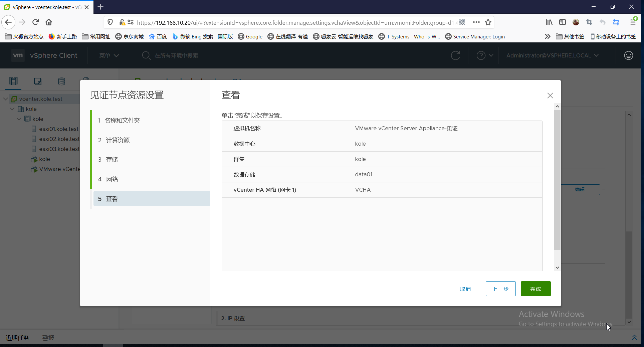Screen dimensions: 644x347
Task: Click the vSphere Client refresh icon
Action: [x=455, y=55]
